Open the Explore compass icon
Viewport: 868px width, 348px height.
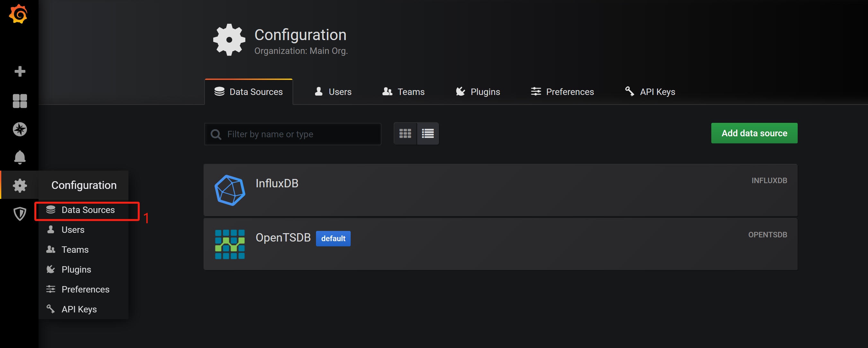[20, 129]
